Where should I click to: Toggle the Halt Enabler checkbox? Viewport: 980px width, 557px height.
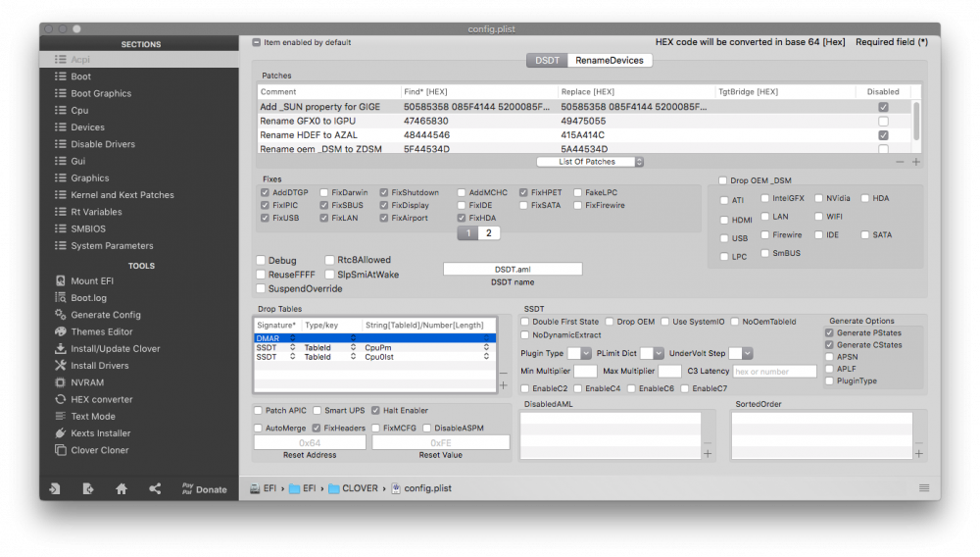pyautogui.click(x=375, y=411)
